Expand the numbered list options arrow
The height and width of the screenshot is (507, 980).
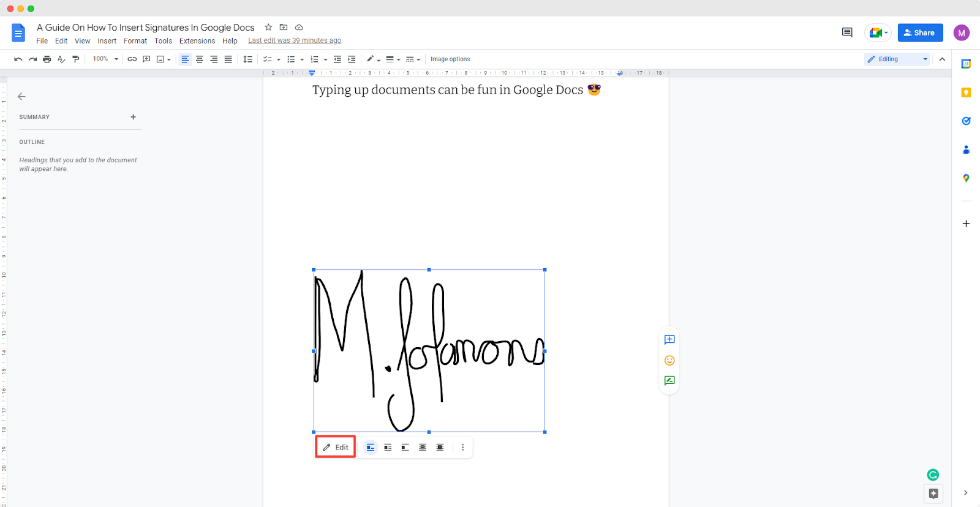tap(325, 59)
